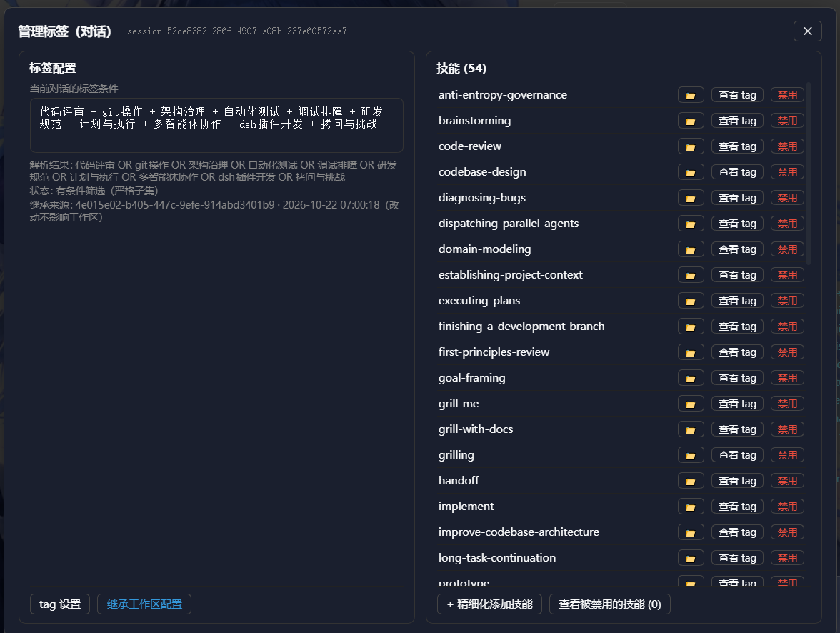Open folder icon for dispatching-parallel-agents
The width and height of the screenshot is (840, 633).
(691, 224)
